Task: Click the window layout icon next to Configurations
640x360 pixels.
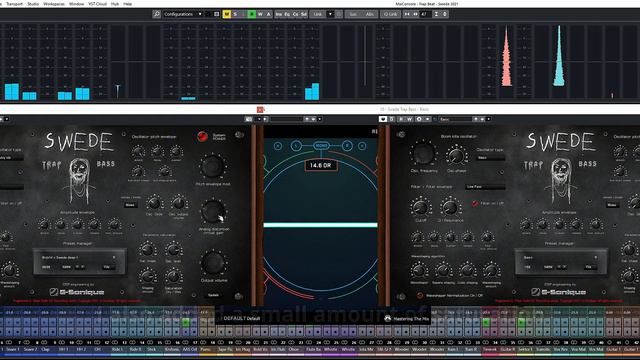Action: (x=216, y=14)
